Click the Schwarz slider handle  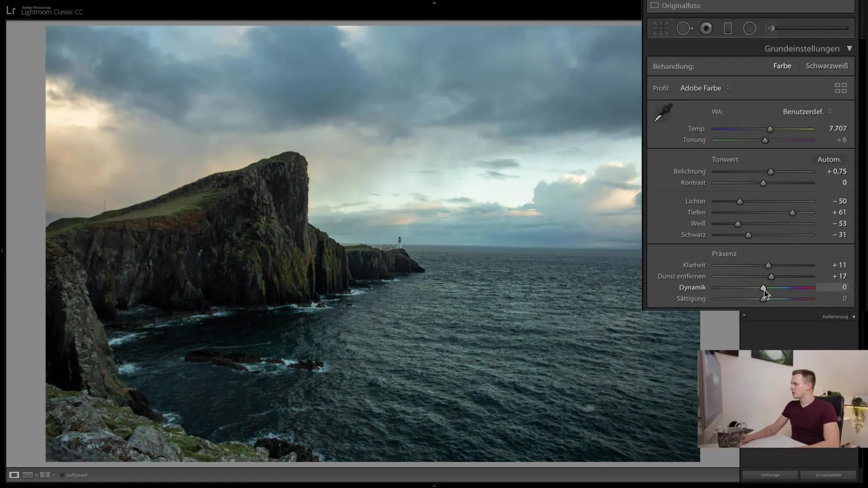748,235
